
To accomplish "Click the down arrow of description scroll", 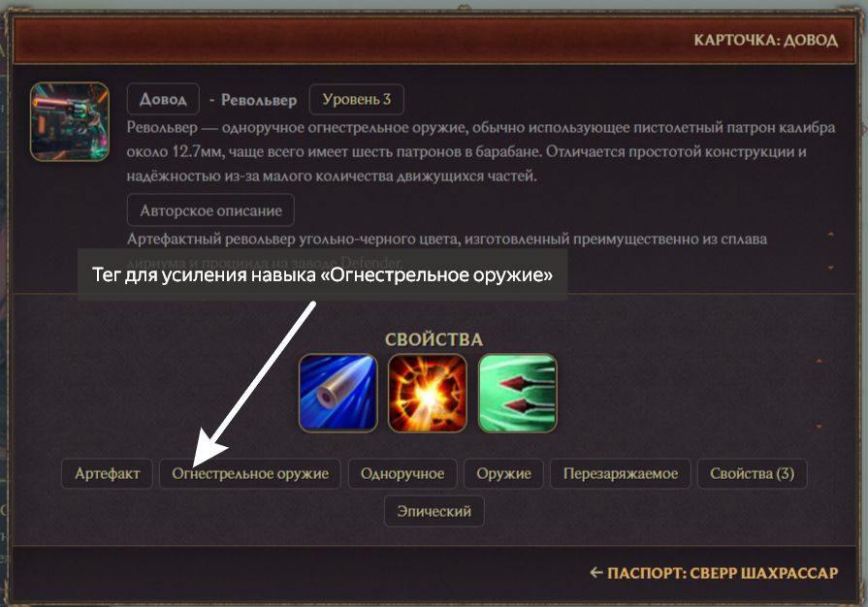I will pos(831,268).
